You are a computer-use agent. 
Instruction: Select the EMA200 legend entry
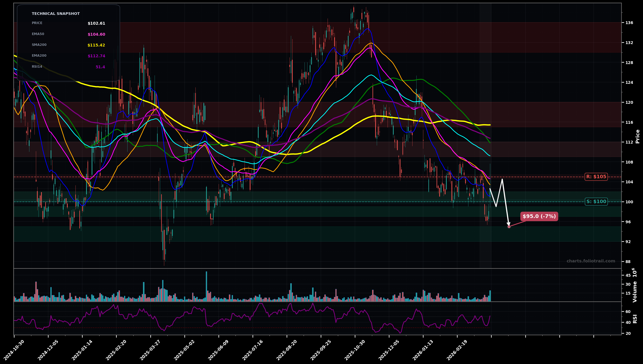click(39, 55)
